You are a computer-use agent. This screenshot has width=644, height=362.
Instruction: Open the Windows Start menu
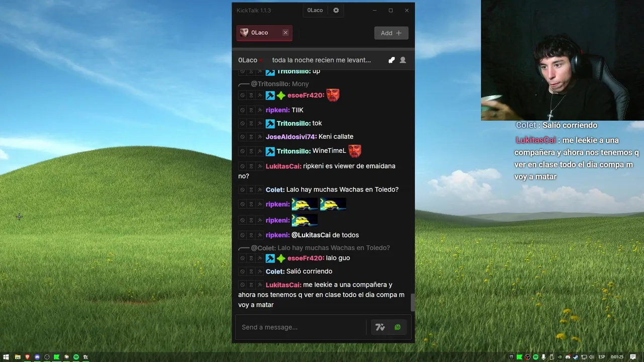click(6, 357)
